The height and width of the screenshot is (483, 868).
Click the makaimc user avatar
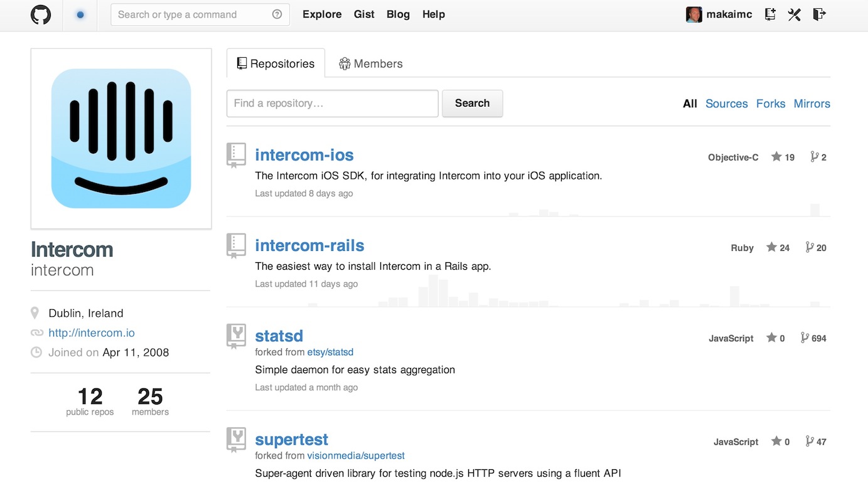694,14
